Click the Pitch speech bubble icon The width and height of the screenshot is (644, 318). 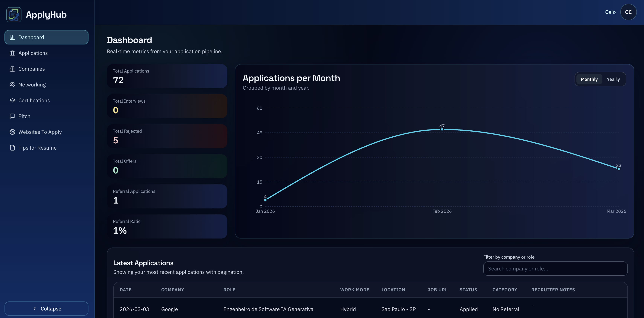pyautogui.click(x=12, y=116)
